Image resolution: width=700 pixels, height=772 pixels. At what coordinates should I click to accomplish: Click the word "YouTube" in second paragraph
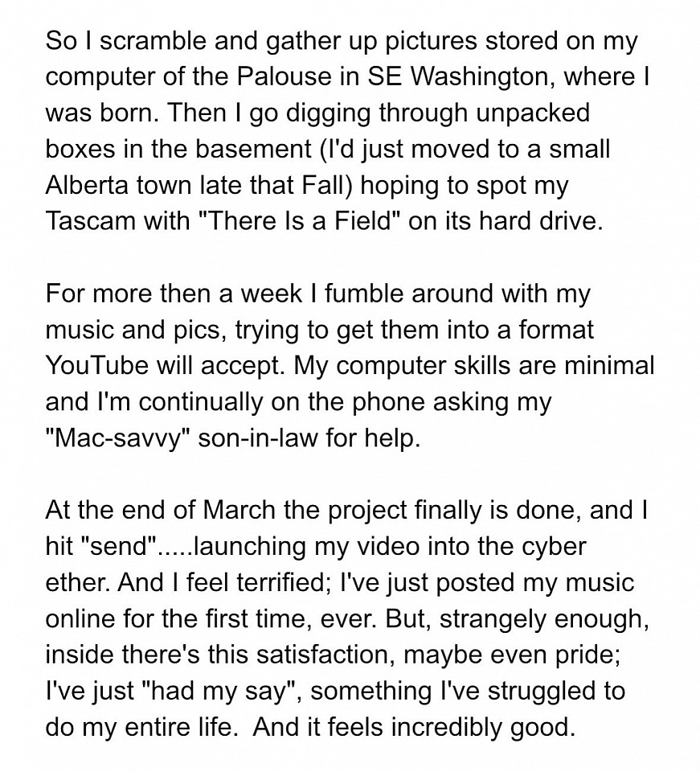(x=97, y=365)
